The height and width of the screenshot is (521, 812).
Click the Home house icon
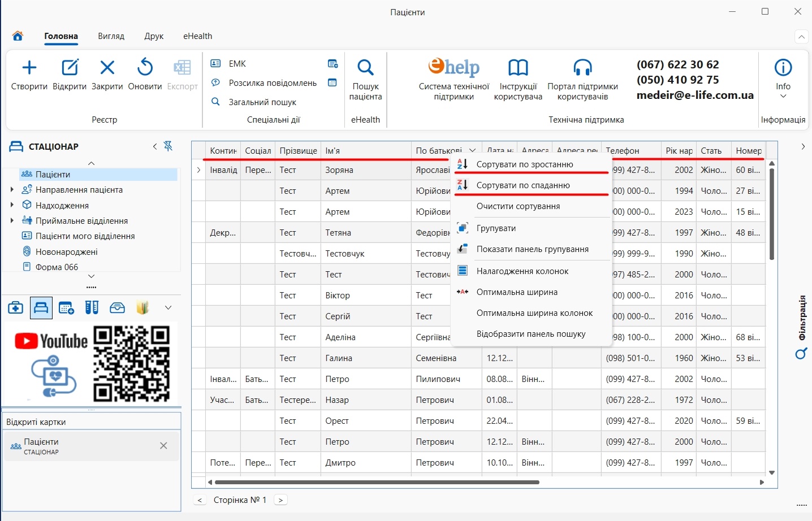[18, 36]
